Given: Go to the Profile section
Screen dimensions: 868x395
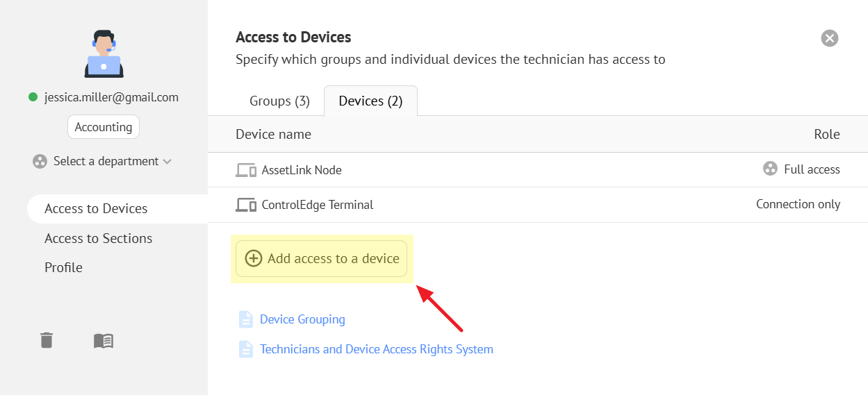Looking at the screenshot, I should [63, 267].
